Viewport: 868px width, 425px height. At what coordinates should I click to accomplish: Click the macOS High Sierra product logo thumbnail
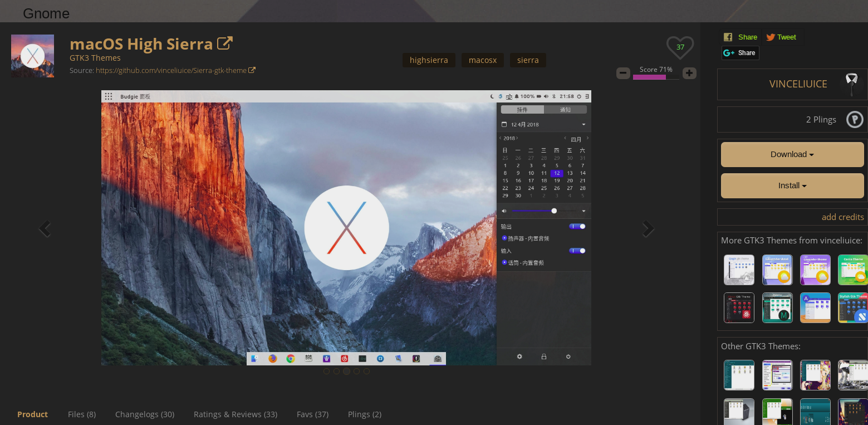[32, 56]
